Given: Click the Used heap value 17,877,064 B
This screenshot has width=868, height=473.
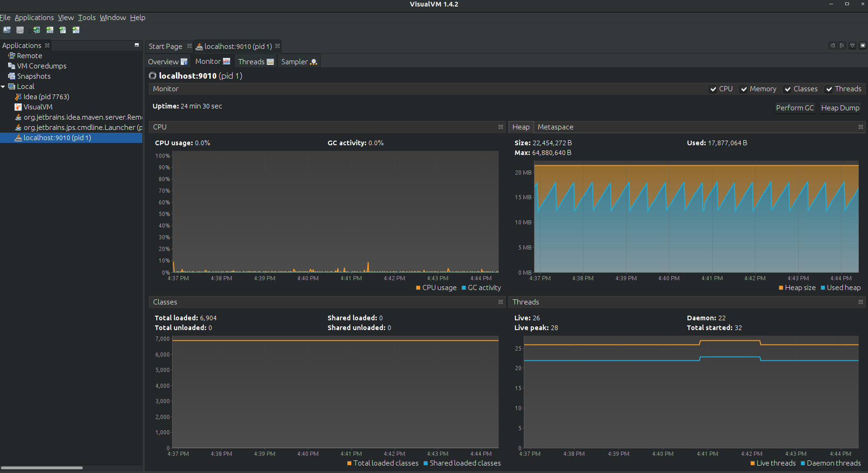Looking at the screenshot, I should 728,143.
